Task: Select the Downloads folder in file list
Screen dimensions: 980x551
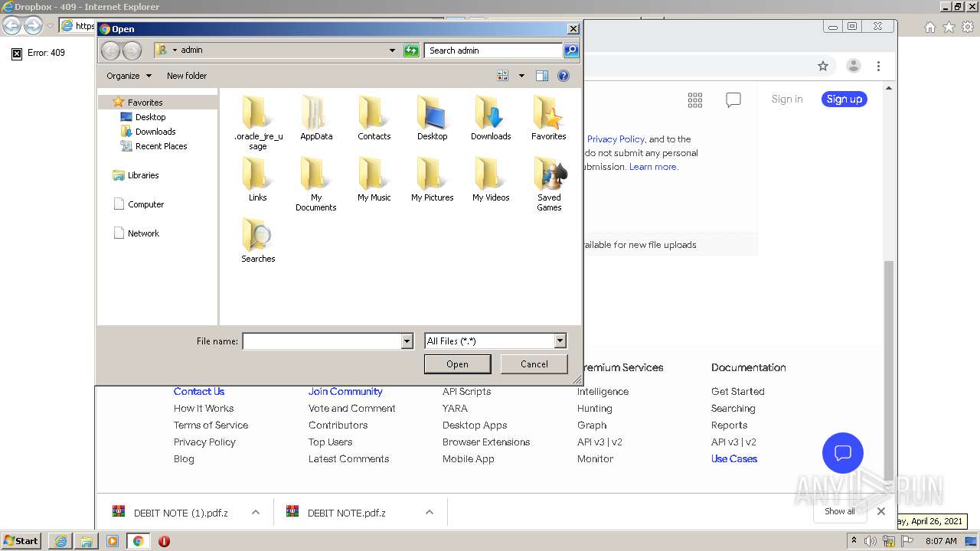Action: click(x=491, y=118)
